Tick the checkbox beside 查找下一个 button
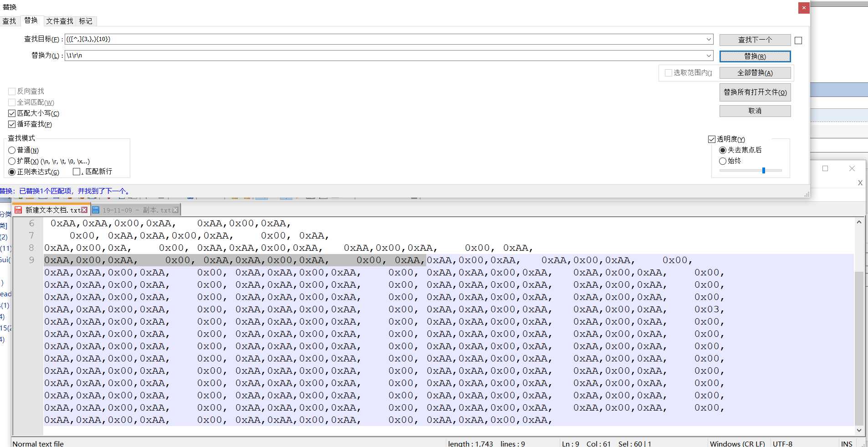The width and height of the screenshot is (868, 447). point(798,41)
